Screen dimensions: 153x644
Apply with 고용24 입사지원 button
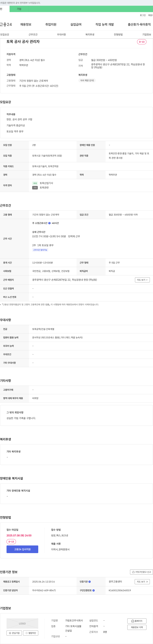coord(22,549)
